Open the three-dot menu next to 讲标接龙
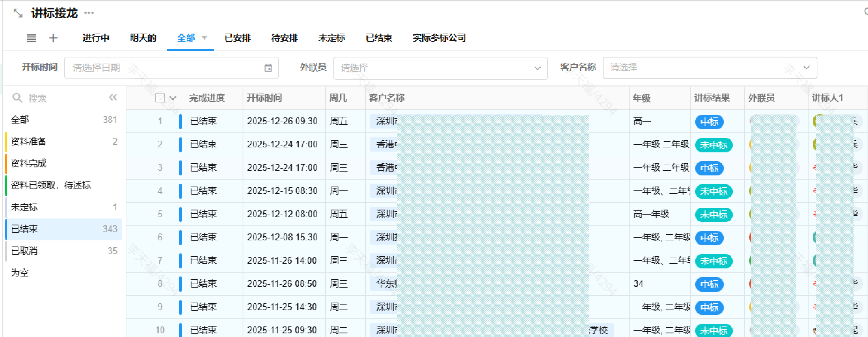 coord(89,13)
